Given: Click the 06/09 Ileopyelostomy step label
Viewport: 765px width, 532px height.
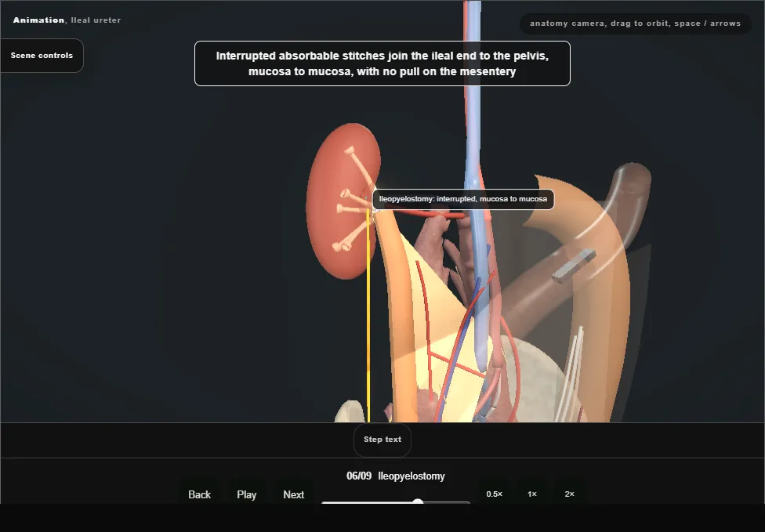Looking at the screenshot, I should coord(396,476).
